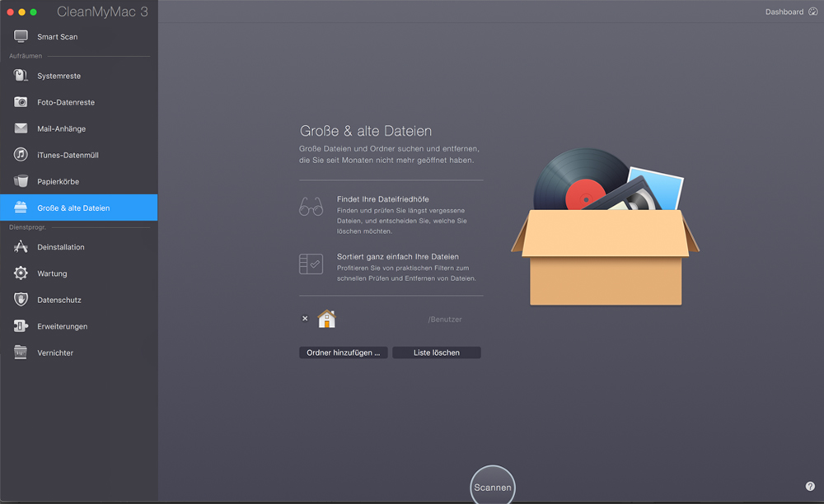Click the Vernichter shredder icon
Image resolution: width=824 pixels, height=504 pixels.
tap(21, 352)
